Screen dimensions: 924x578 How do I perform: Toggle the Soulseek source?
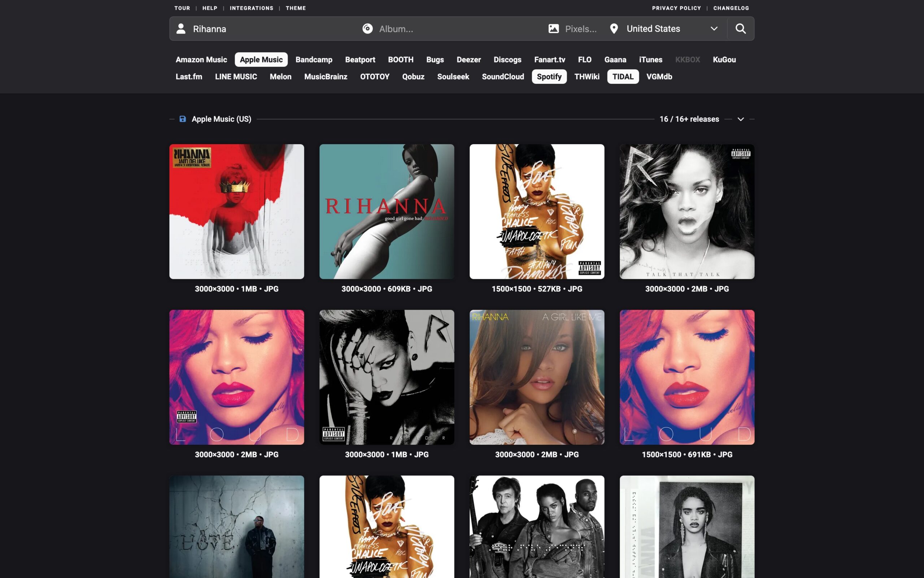tap(453, 77)
